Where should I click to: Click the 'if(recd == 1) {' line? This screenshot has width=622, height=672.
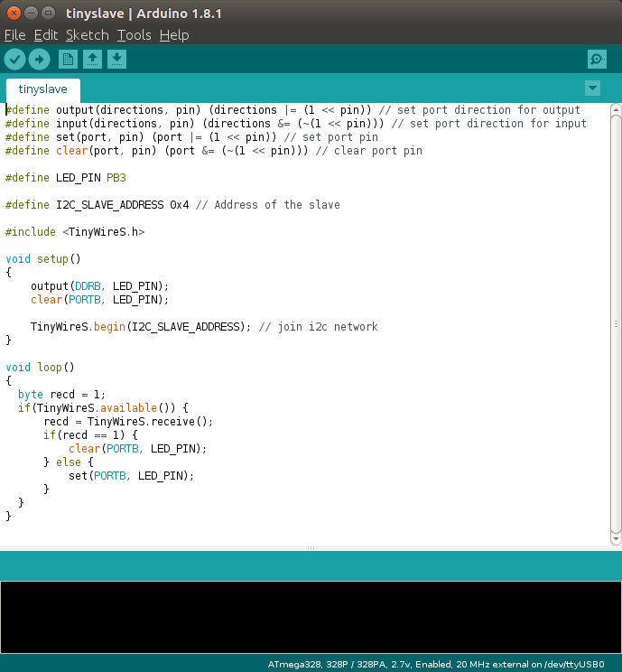click(90, 435)
